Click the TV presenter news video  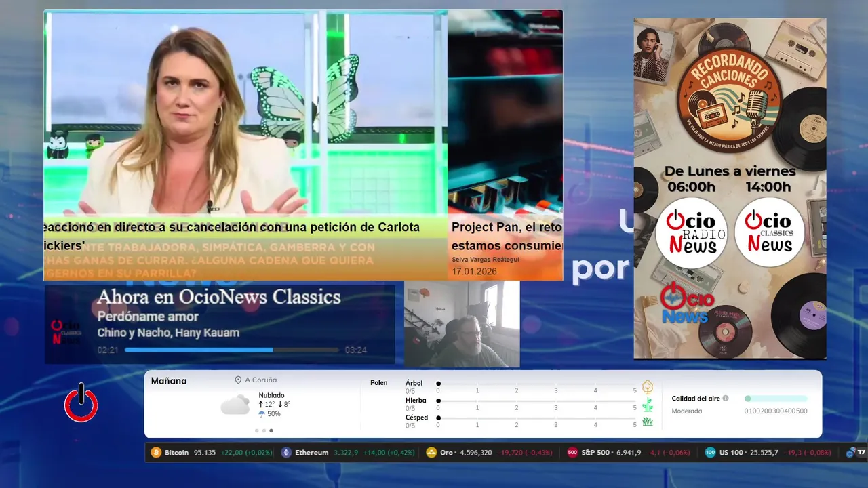[x=245, y=113]
